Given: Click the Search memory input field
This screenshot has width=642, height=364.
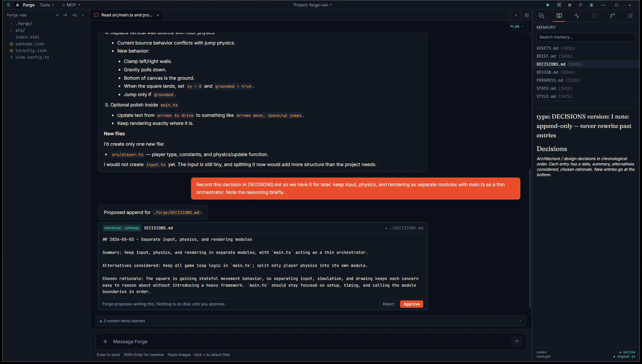Looking at the screenshot, I should tap(585, 37).
